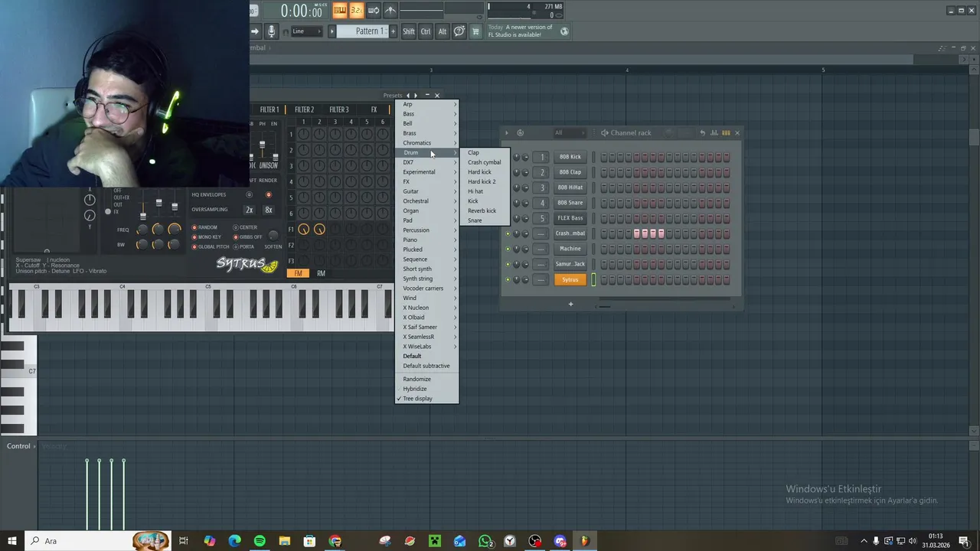Select Hard kick 2 preset
980x551 pixels.
pos(485,181)
